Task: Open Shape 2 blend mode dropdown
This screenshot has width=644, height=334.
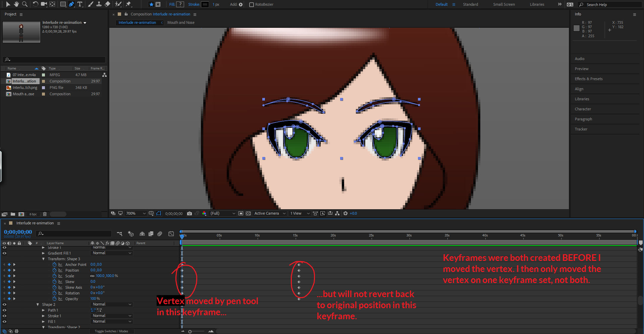Action: point(112,304)
